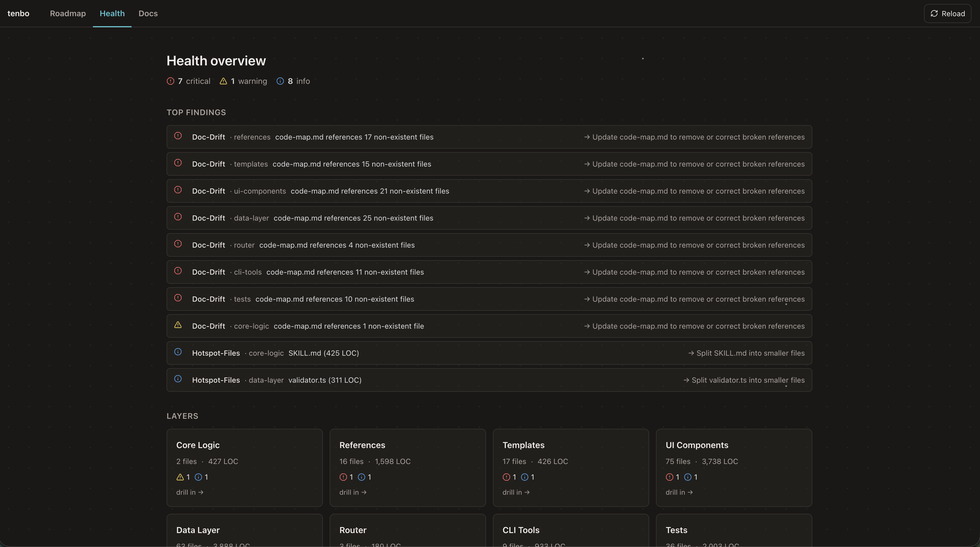Open the Roadmap tab
The image size is (980, 547).
[68, 14]
